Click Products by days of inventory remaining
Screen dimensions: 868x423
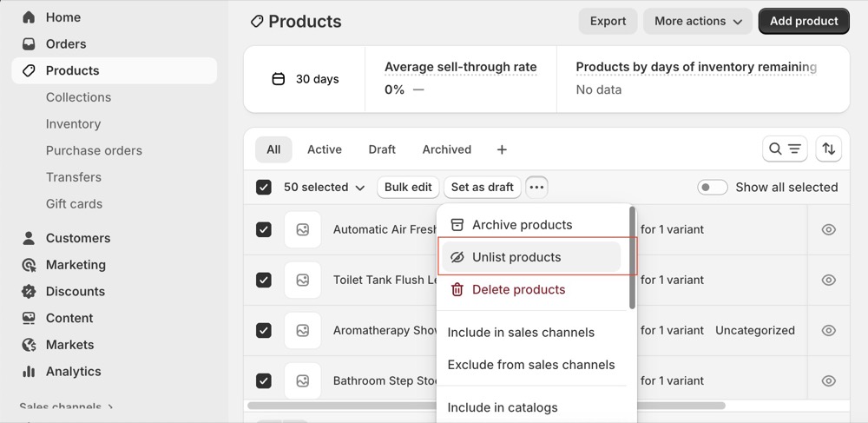pyautogui.click(x=696, y=67)
